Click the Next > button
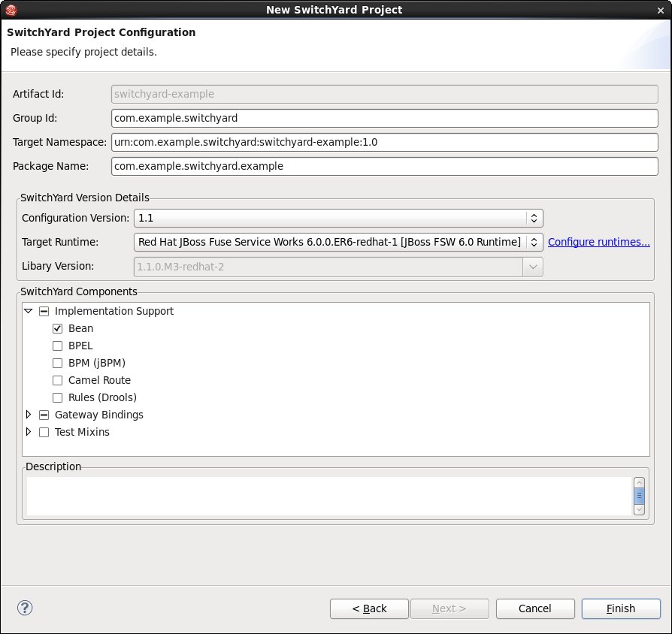Screen dimensions: 672x634 [450, 608]
